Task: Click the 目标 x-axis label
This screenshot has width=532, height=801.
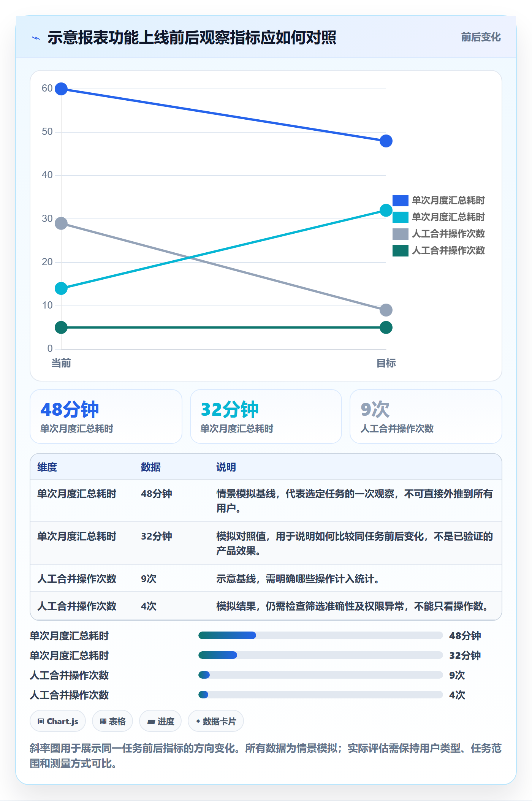Action: click(x=386, y=363)
